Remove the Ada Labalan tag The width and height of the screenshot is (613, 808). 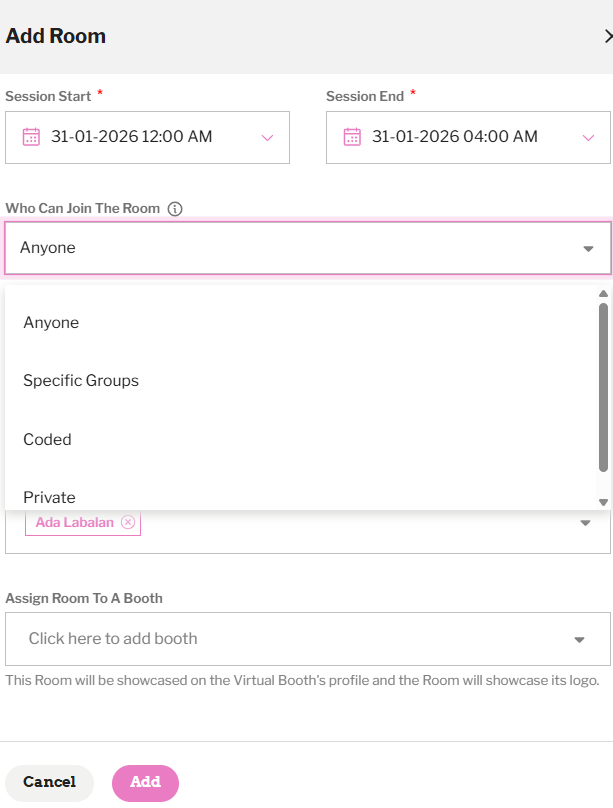pos(128,522)
